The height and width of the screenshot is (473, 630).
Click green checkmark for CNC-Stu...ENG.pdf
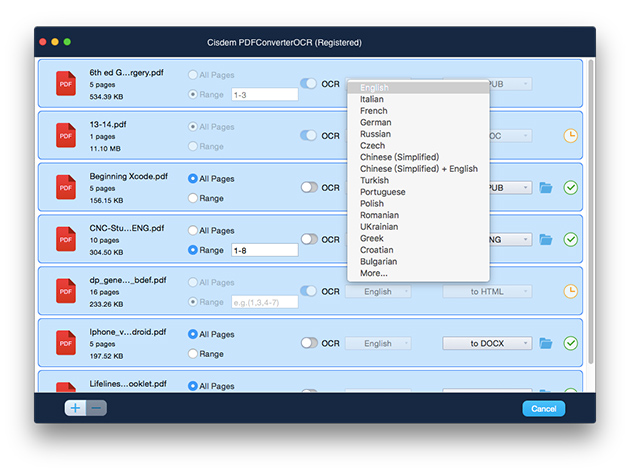point(571,239)
